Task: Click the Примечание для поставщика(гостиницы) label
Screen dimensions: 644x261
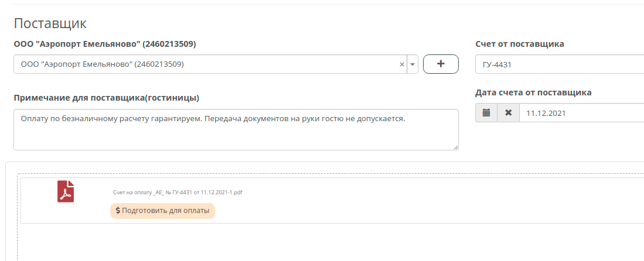Action: (x=106, y=97)
